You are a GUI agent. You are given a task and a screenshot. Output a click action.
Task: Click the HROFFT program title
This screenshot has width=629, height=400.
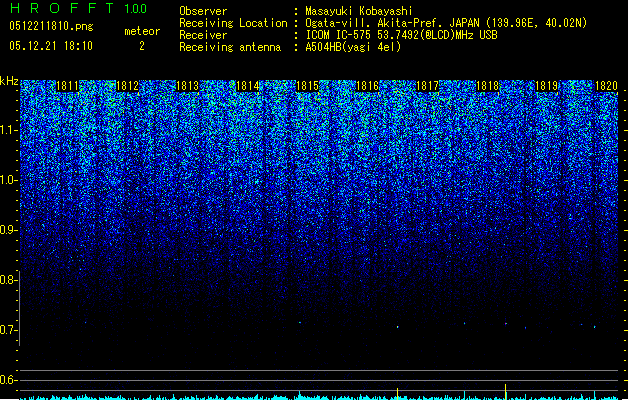coord(62,8)
